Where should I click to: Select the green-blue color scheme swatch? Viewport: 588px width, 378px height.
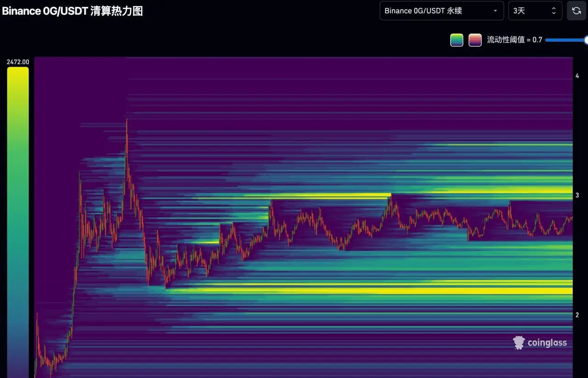[457, 40]
